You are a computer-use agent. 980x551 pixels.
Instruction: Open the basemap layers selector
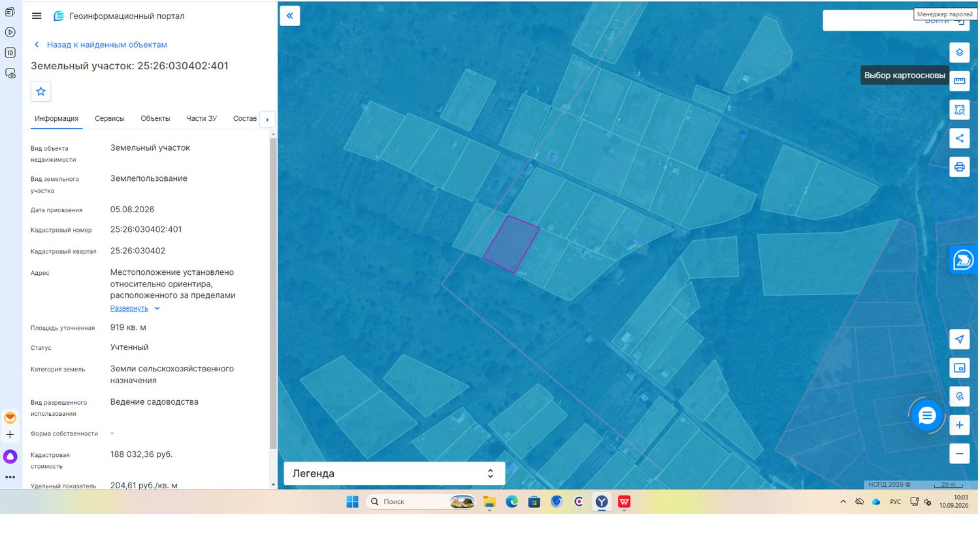tap(959, 52)
